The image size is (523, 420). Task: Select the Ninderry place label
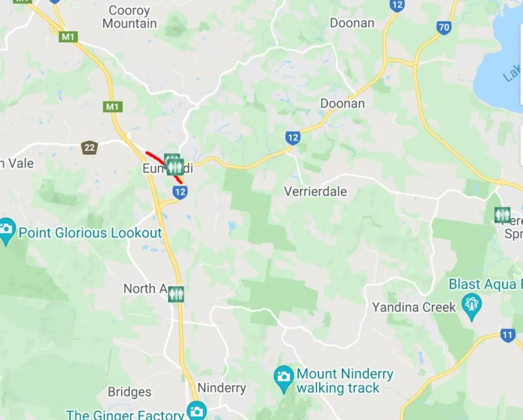(222, 388)
